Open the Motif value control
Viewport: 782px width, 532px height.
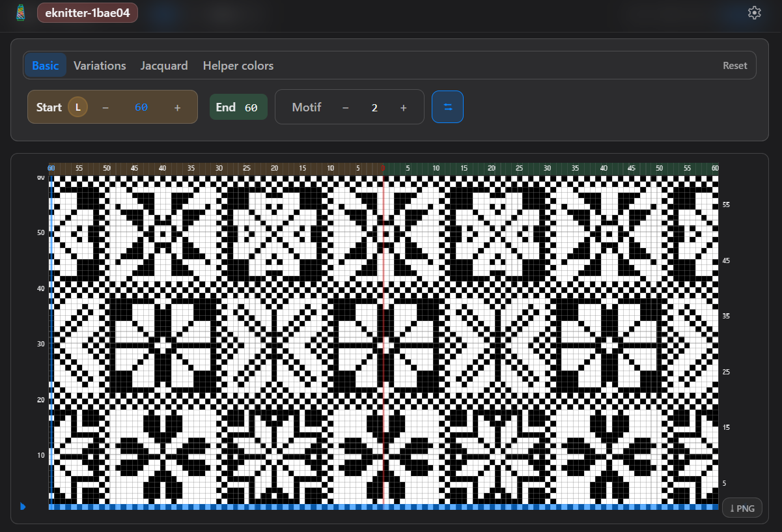coord(374,107)
